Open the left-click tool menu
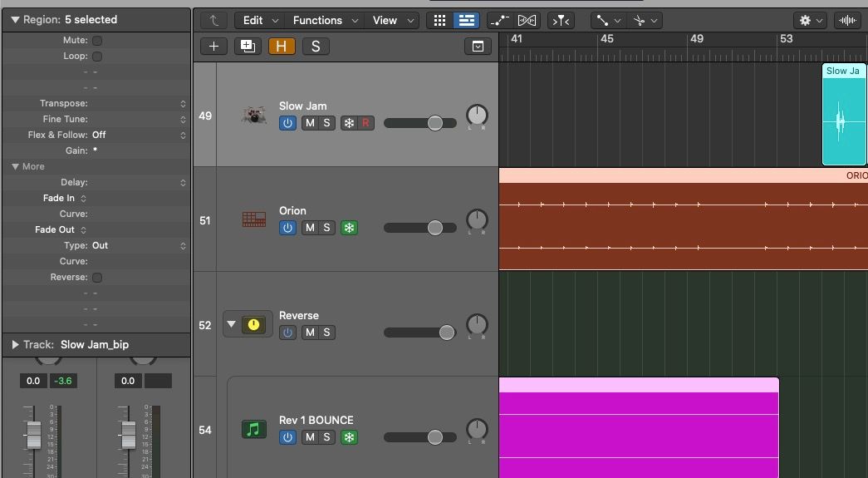The width and height of the screenshot is (868, 478). [x=608, y=21]
